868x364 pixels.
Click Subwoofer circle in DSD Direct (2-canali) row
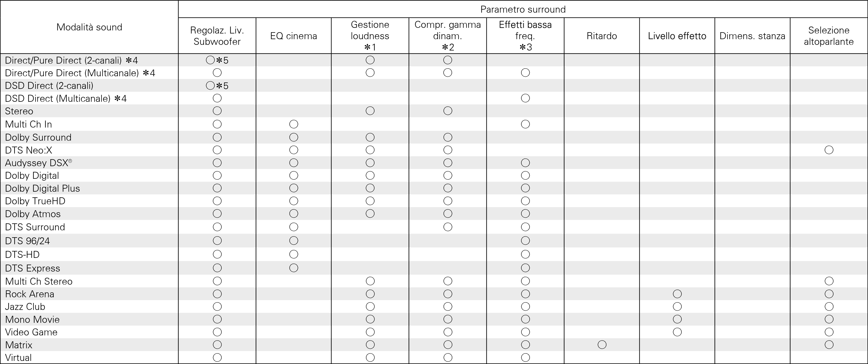[210, 86]
